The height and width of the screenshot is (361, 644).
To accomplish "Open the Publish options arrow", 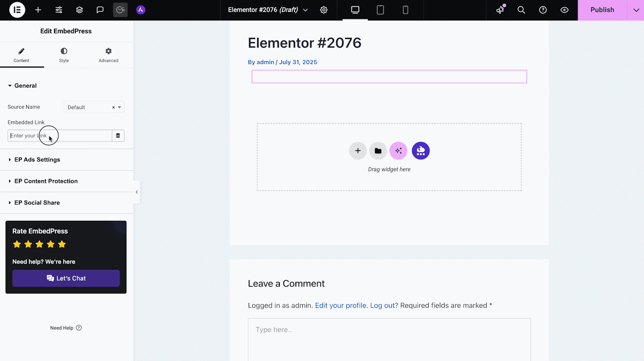I will [636, 10].
